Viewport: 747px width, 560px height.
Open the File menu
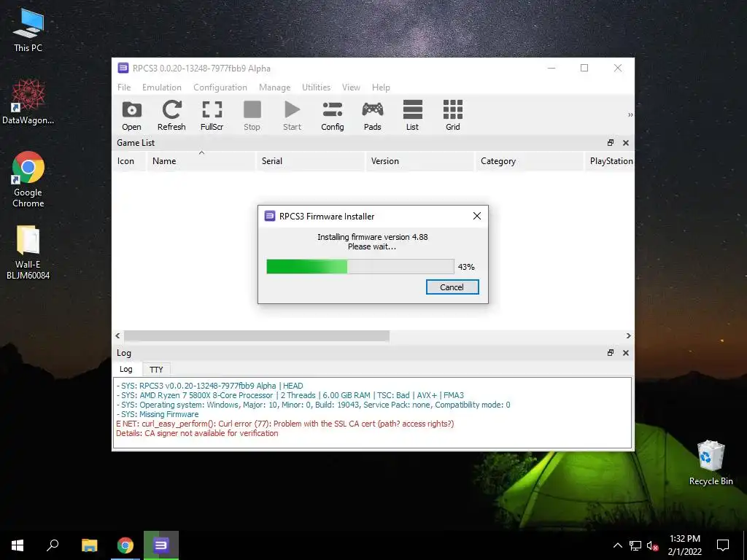(x=124, y=87)
